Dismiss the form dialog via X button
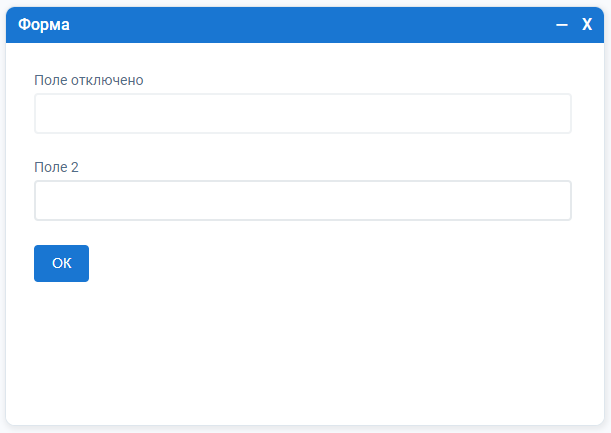Screen dimensions: 611x433 coord(587,25)
